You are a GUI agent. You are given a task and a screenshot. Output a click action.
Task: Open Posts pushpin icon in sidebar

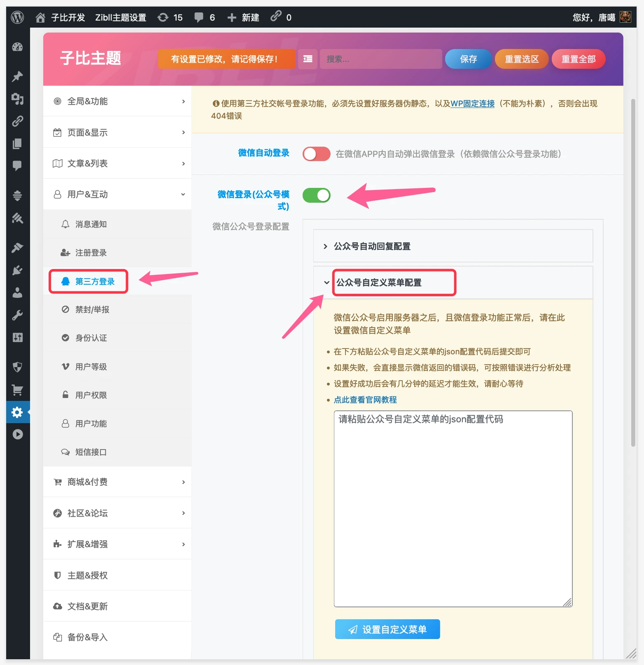click(x=17, y=77)
